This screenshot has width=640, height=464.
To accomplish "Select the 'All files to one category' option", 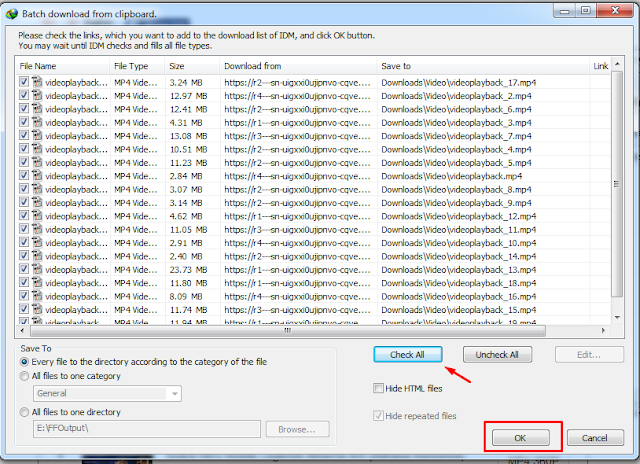I will point(25,376).
